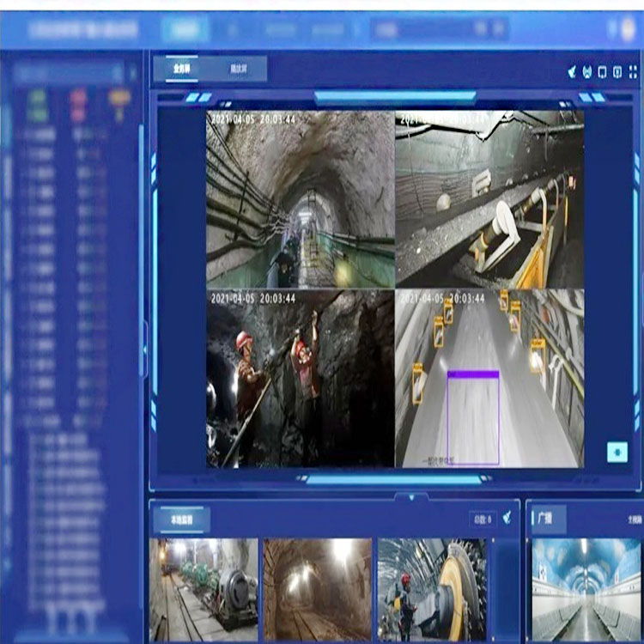Click the broom icon in the lower thumbnail panel
The height and width of the screenshot is (644, 644).
(x=507, y=518)
